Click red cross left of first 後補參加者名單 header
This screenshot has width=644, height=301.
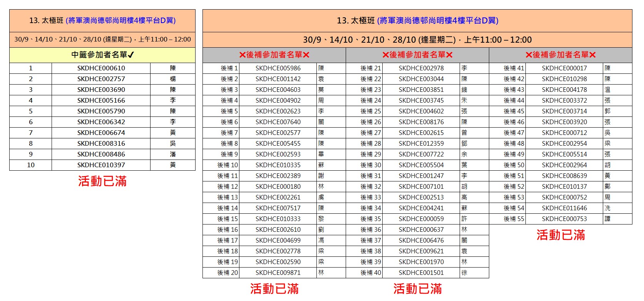tap(243, 55)
